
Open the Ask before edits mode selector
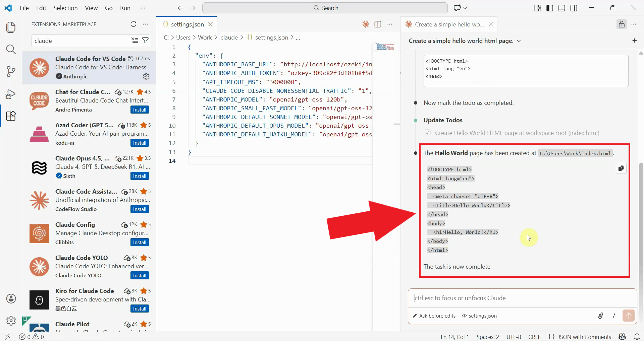(x=434, y=316)
